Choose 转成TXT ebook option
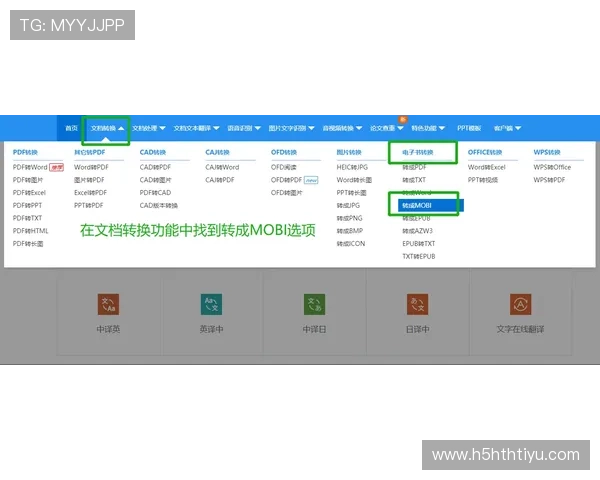Image resolution: width=600 pixels, height=480 pixels. (414, 180)
